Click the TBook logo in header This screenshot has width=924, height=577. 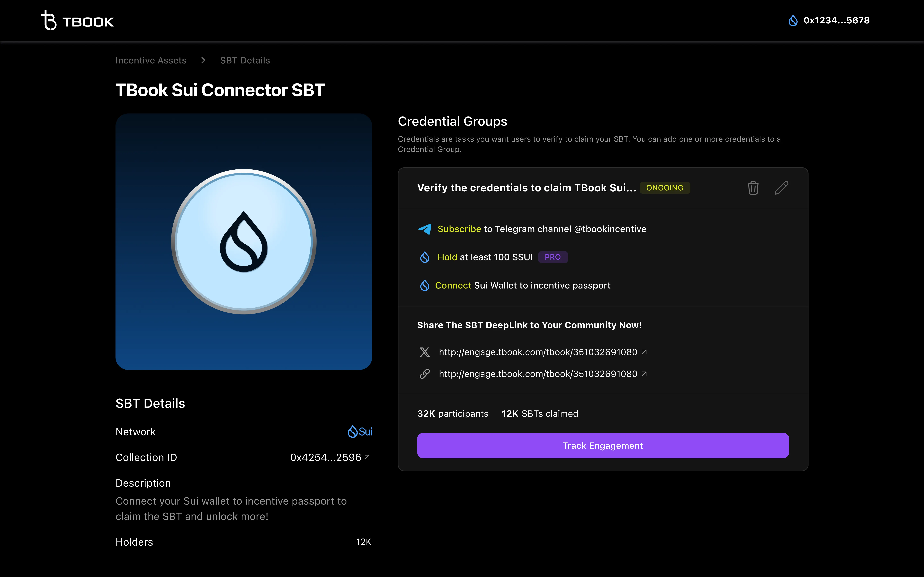point(77,21)
